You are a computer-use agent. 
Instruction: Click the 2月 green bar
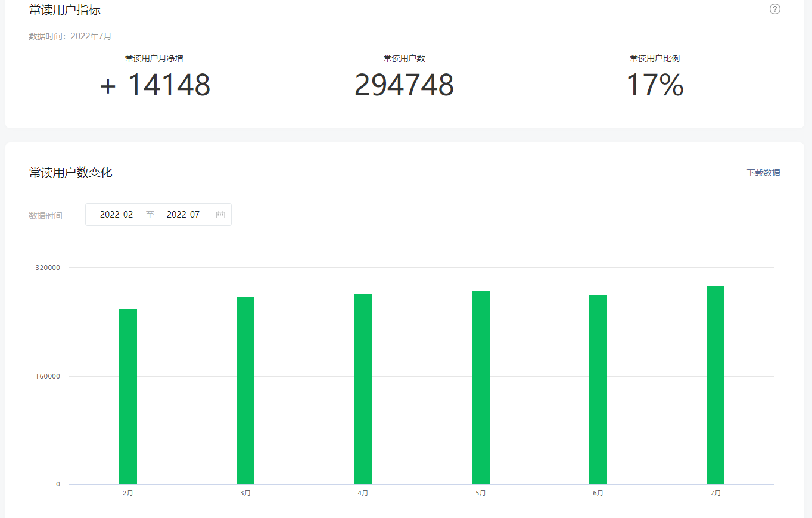tap(128, 396)
